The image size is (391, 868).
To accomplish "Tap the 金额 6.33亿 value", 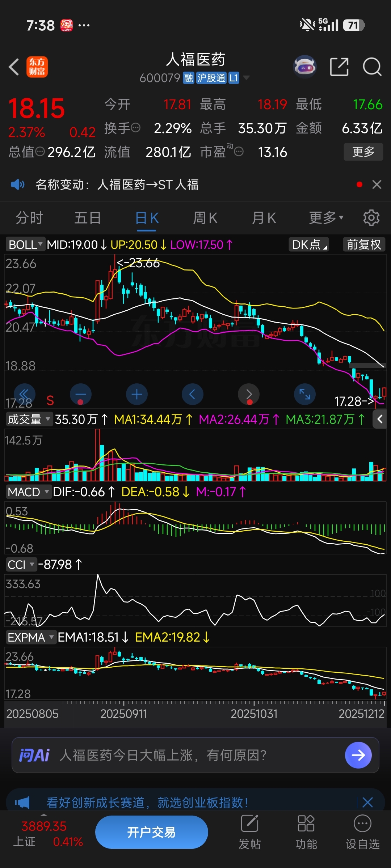I will (362, 128).
